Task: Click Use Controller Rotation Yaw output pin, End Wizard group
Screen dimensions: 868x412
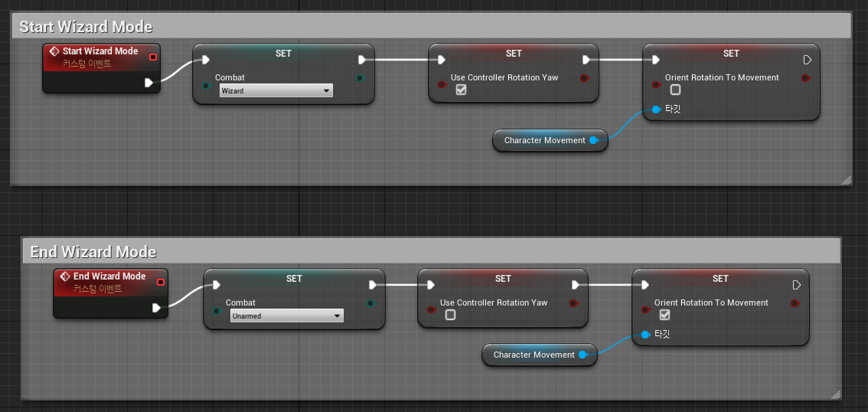Action: click(x=574, y=303)
